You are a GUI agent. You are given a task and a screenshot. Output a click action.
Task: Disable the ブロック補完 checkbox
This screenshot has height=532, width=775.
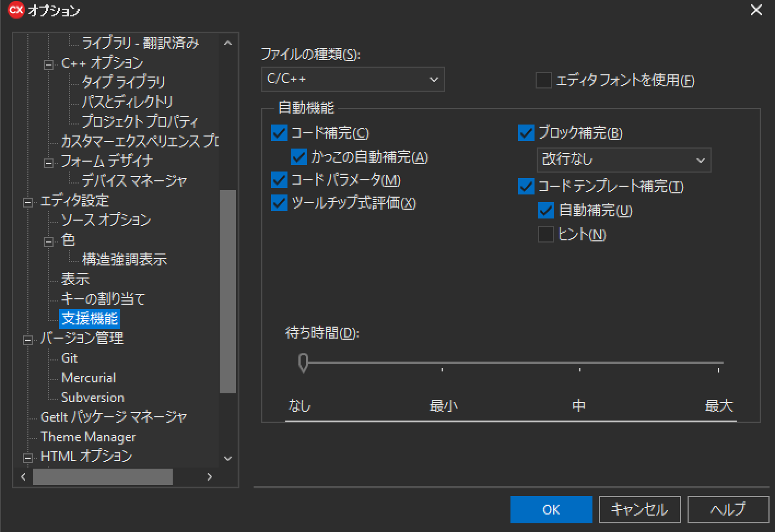coord(526,133)
